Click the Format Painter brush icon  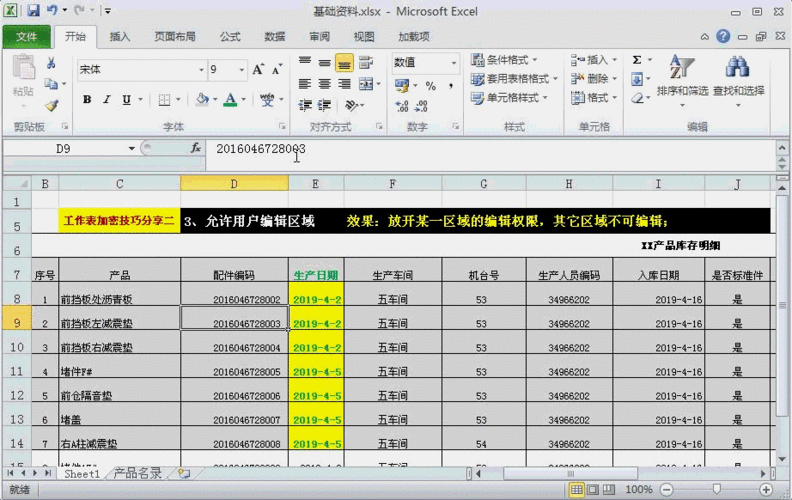pos(51,105)
